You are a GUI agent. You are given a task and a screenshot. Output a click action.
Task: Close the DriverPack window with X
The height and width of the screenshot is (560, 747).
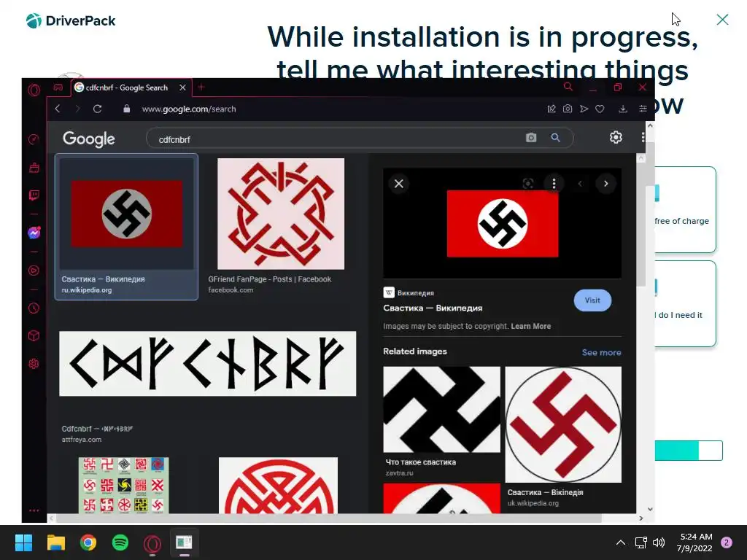[x=722, y=20]
